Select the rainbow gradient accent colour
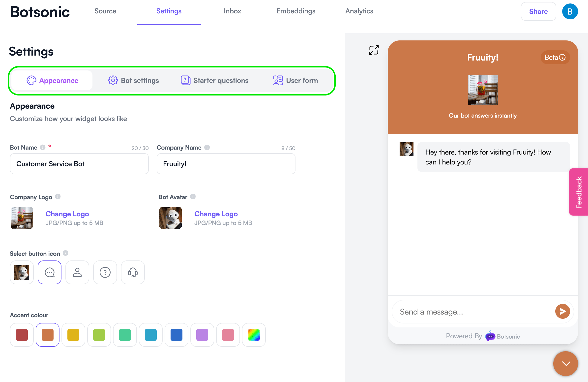The width and height of the screenshot is (588, 382). pos(254,335)
